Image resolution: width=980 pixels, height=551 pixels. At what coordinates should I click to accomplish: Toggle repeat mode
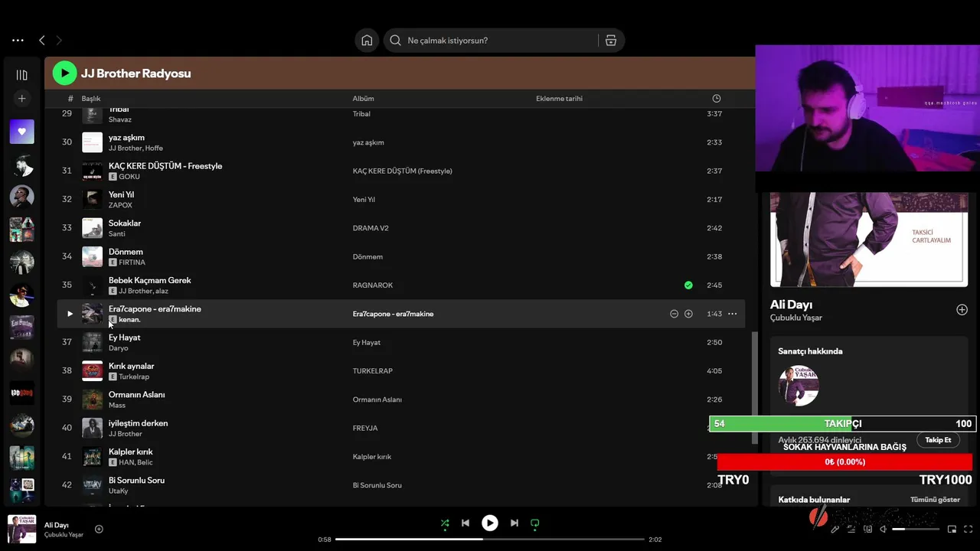tap(535, 523)
